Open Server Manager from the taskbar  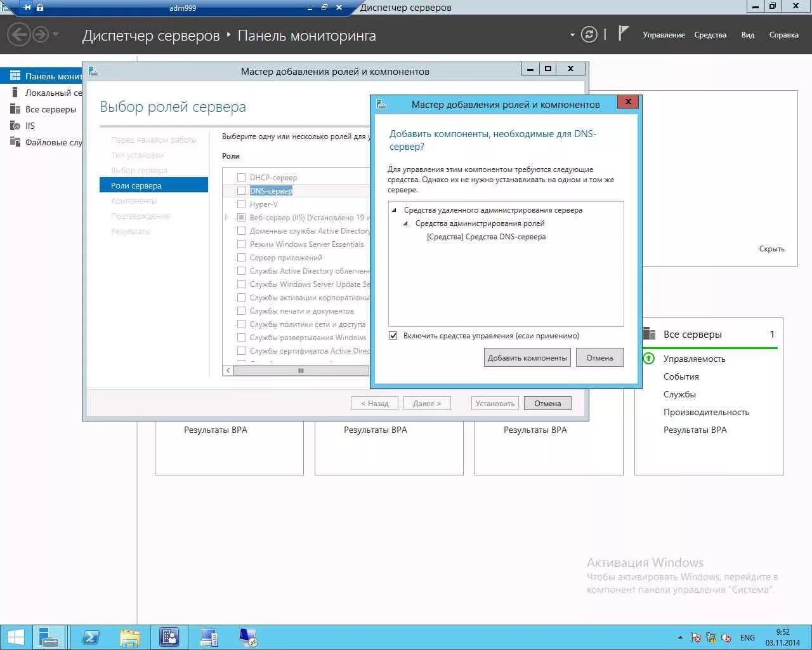pos(48,638)
